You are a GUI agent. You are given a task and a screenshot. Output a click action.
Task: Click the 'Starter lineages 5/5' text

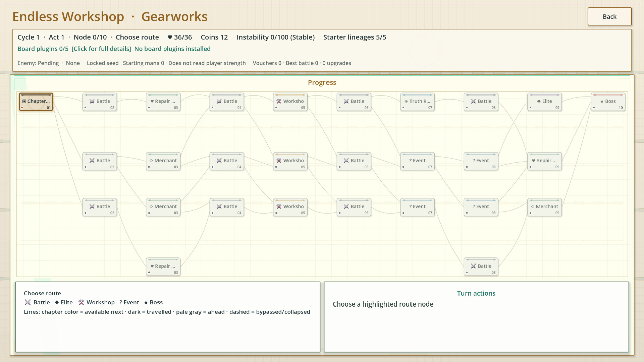(x=355, y=37)
